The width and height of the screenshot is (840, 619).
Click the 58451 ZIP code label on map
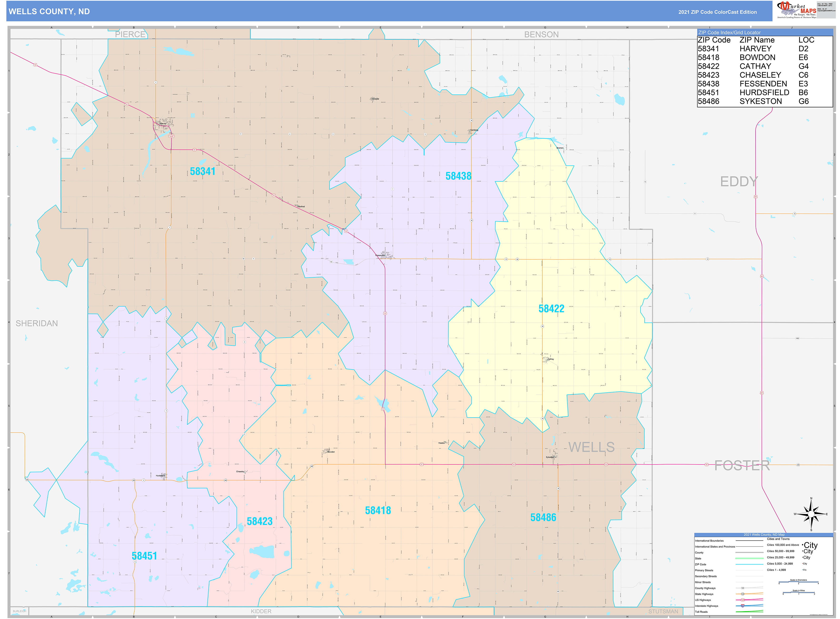[144, 556]
